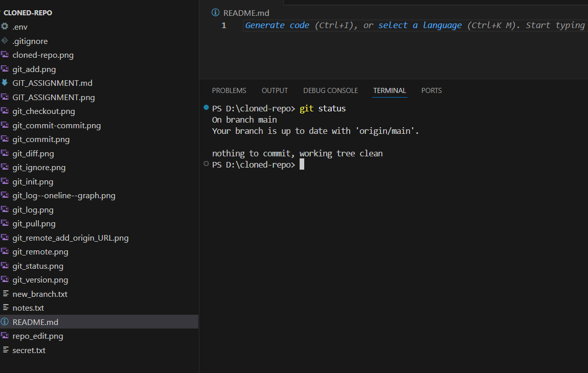Click the info icon in README.md breadcrumb

216,13
